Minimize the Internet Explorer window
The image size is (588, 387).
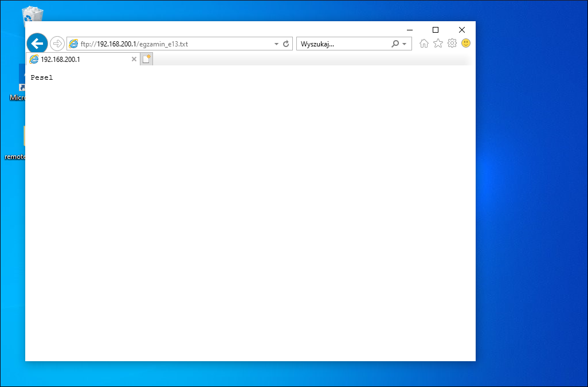pyautogui.click(x=410, y=30)
